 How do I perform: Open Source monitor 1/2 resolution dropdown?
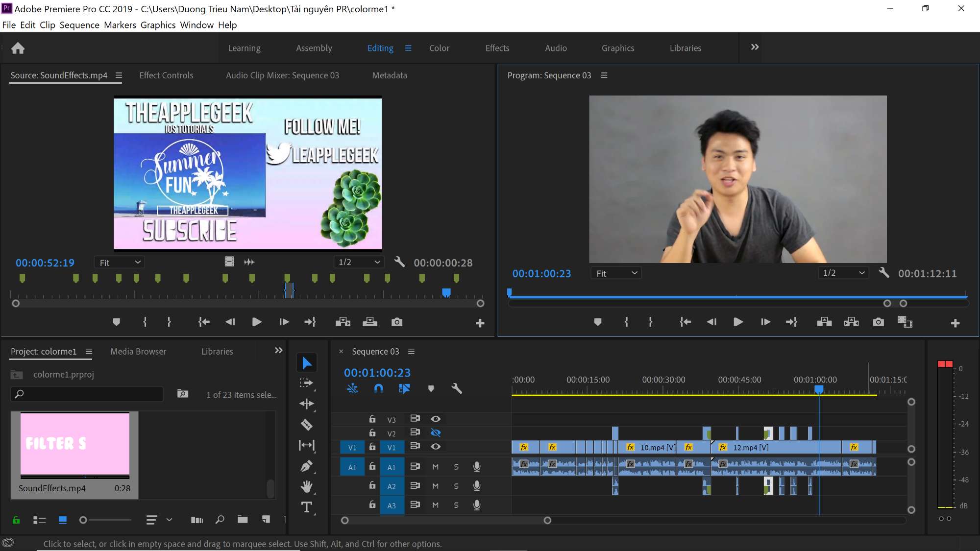coord(359,262)
